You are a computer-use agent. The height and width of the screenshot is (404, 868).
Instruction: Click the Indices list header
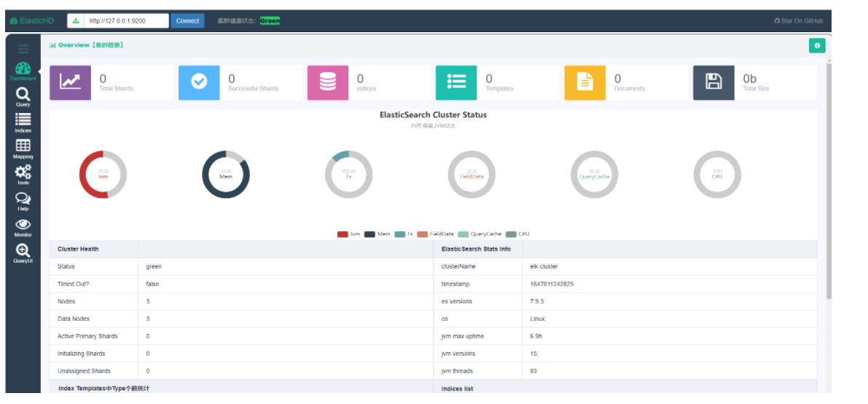457,389
